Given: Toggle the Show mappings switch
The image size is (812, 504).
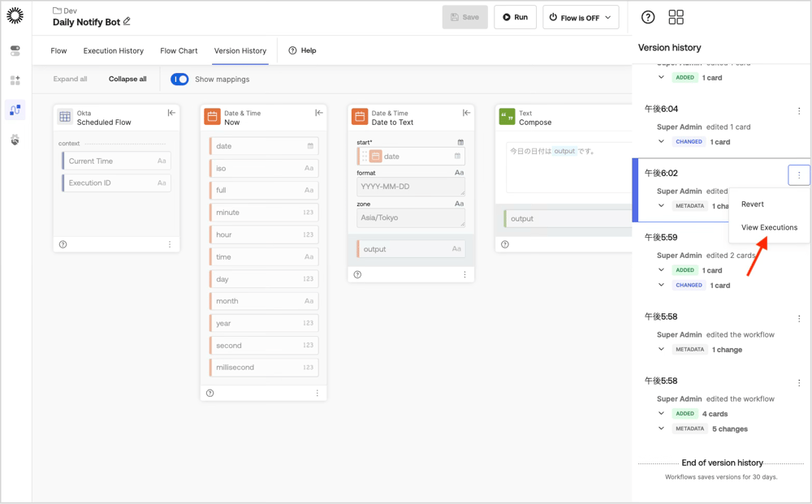Looking at the screenshot, I should click(x=179, y=80).
